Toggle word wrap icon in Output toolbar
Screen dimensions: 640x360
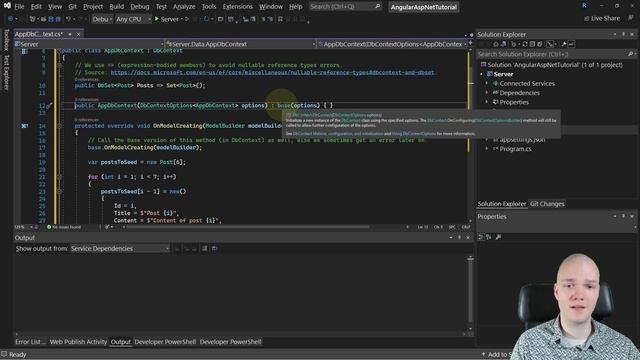(x=204, y=248)
